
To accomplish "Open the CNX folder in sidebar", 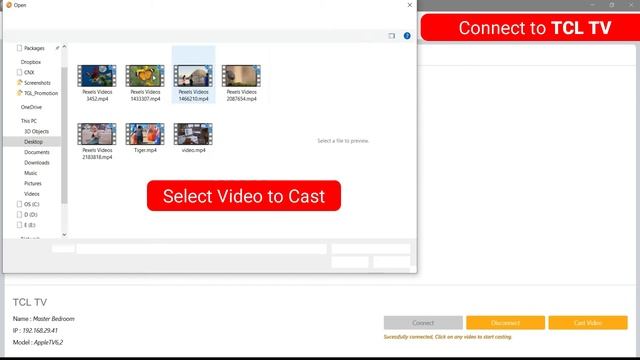I will pos(29,72).
